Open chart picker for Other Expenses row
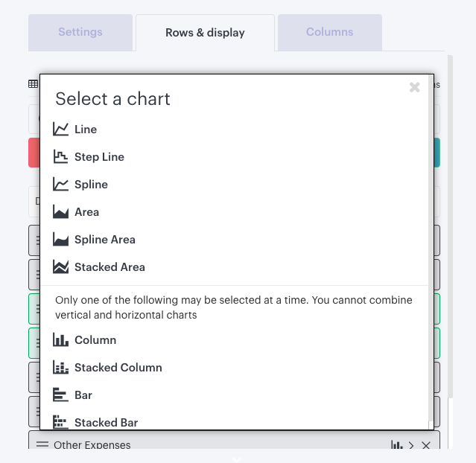 pyautogui.click(x=396, y=445)
